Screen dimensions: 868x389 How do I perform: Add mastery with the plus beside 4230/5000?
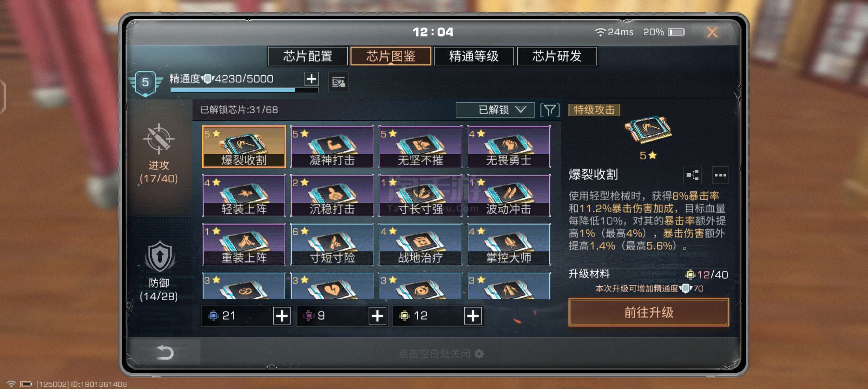click(x=311, y=79)
